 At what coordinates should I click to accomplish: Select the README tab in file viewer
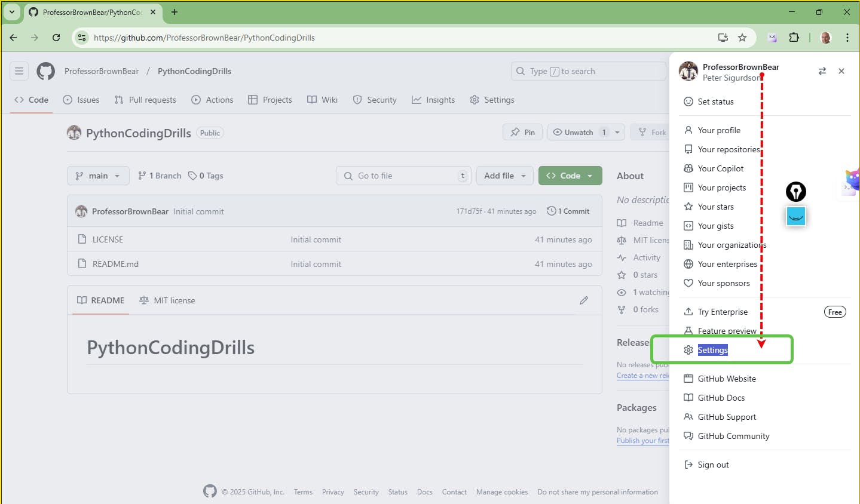coord(101,300)
